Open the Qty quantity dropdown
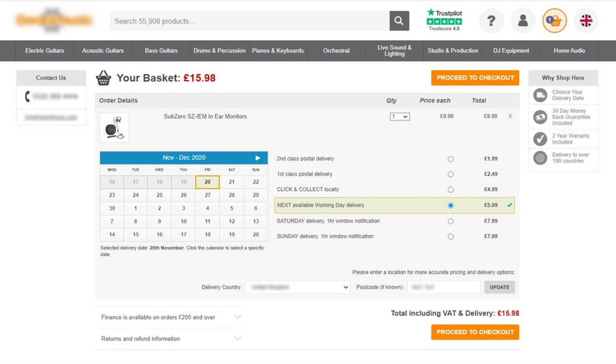The height and width of the screenshot is (364, 616). [399, 116]
